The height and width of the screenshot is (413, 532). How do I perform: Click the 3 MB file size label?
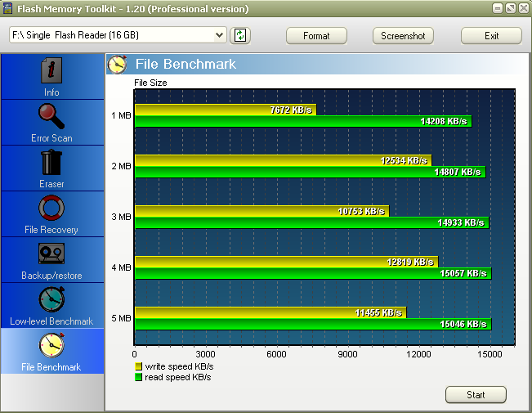121,217
